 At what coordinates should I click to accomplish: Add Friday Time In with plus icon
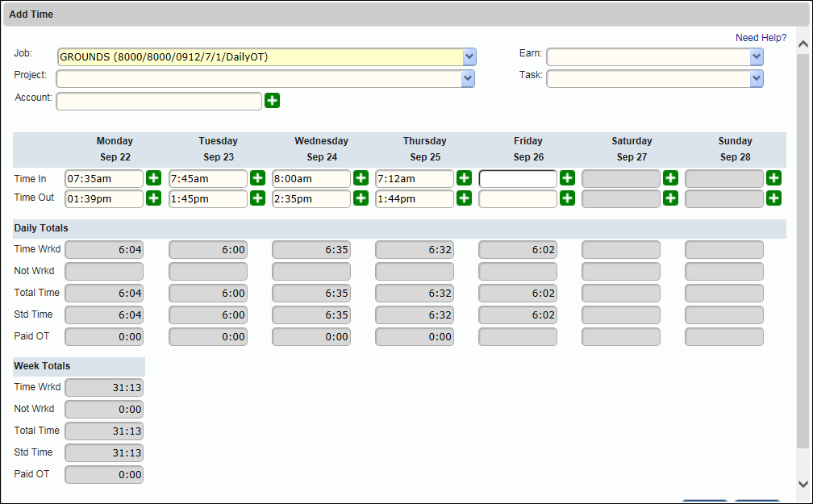pyautogui.click(x=567, y=178)
